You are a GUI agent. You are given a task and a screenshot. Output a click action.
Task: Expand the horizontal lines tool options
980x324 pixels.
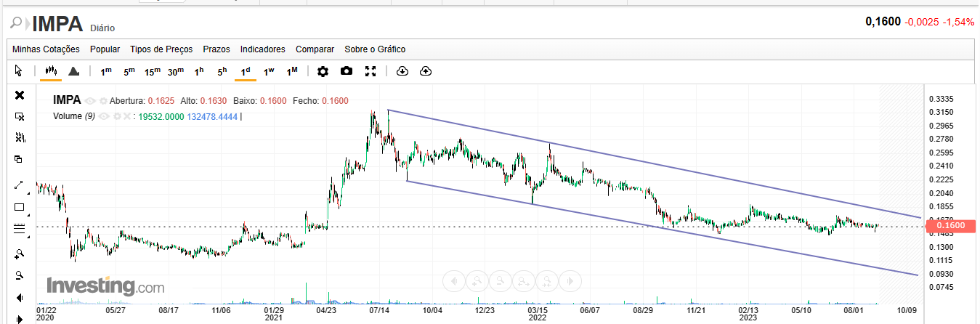[x=29, y=238]
